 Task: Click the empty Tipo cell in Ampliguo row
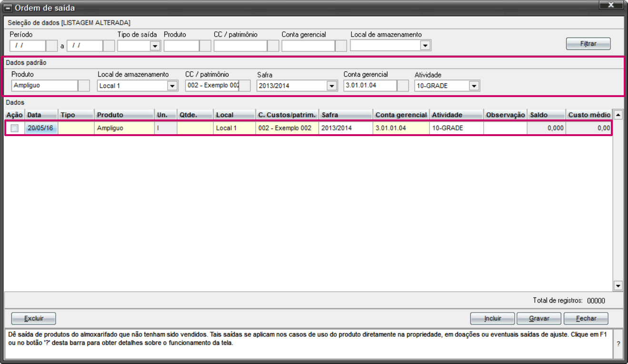coord(77,128)
